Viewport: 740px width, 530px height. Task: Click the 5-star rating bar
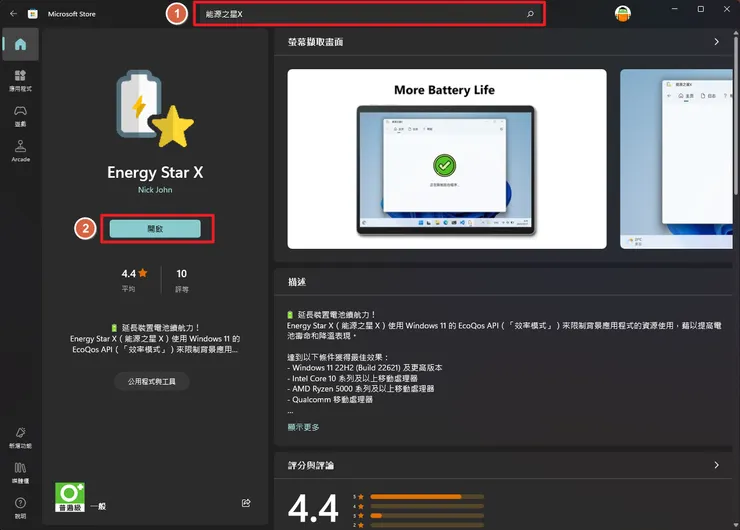click(x=427, y=496)
